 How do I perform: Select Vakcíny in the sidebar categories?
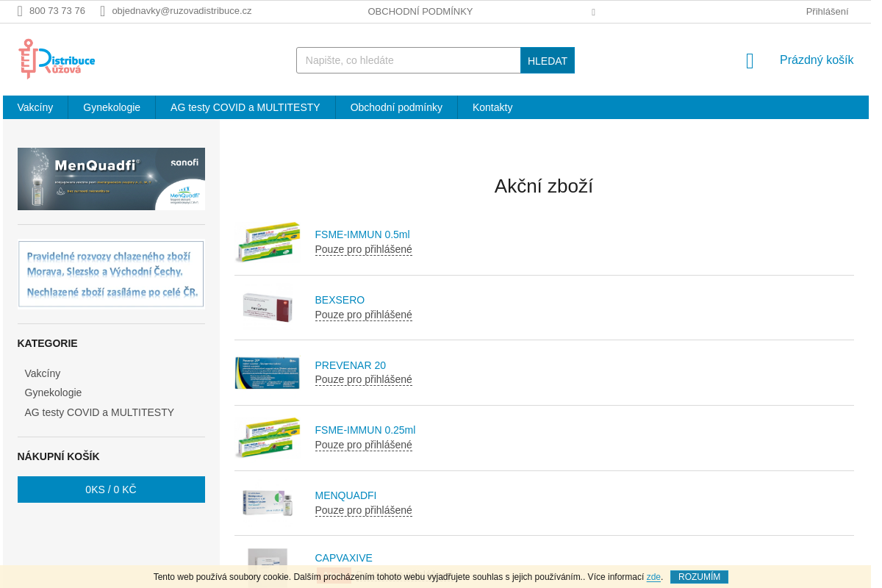coord(43,373)
